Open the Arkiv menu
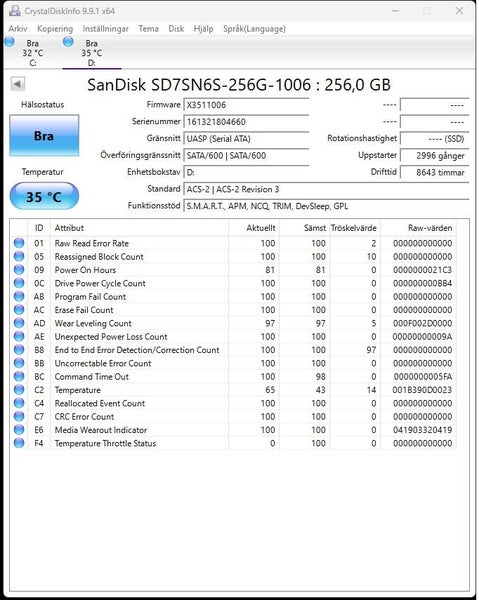 pos(18,29)
